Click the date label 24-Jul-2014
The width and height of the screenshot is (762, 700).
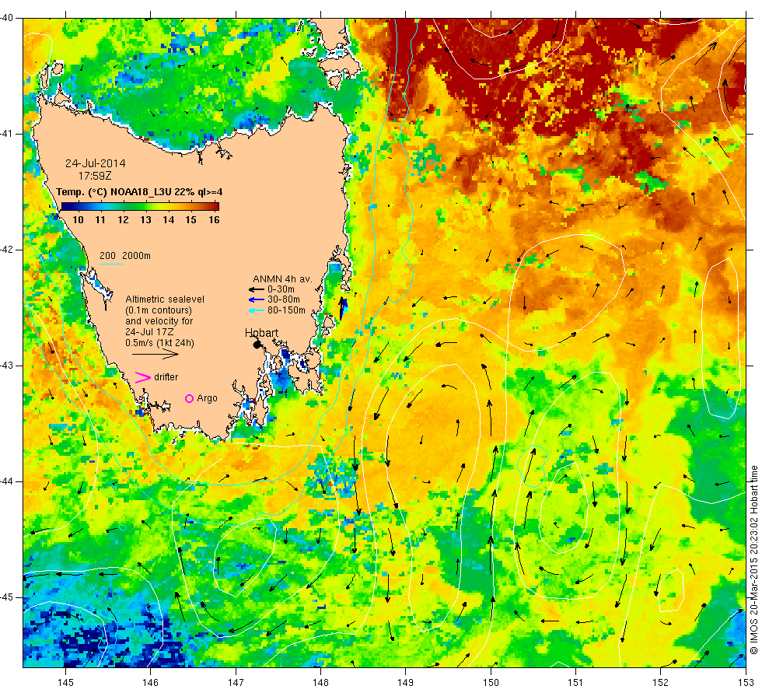95,163
